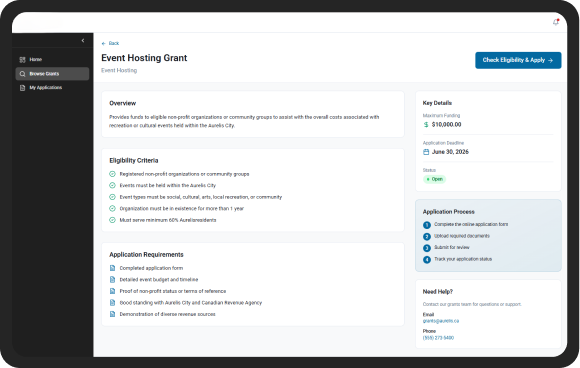The width and height of the screenshot is (580, 368).
Task: Click step 1 number badge
Action: 427,225
